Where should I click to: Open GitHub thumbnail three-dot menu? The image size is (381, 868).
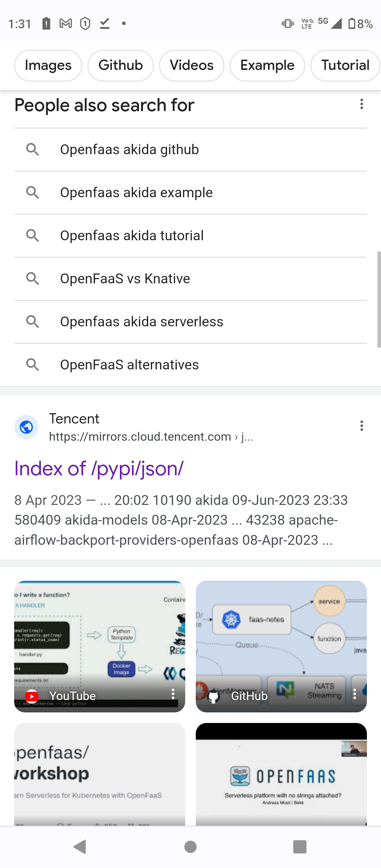click(x=355, y=694)
